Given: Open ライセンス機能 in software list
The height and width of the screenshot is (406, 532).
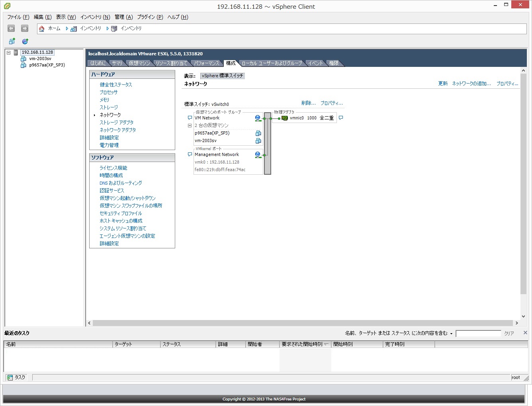Looking at the screenshot, I should click(x=113, y=168).
